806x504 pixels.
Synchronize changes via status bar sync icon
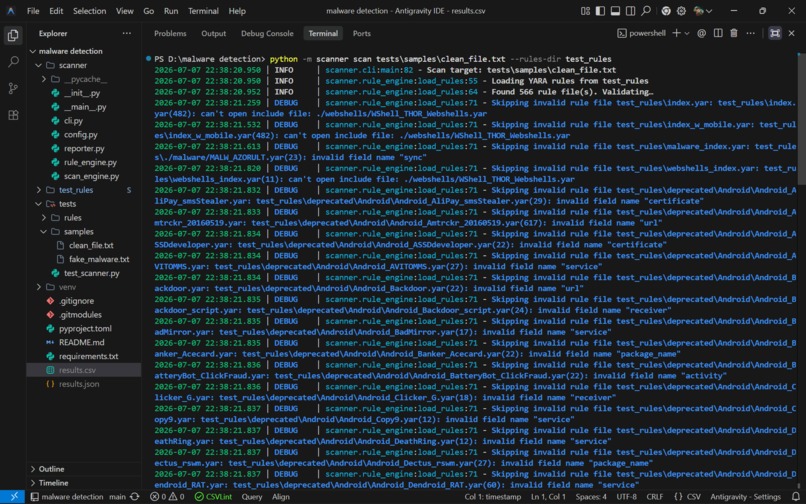[135, 497]
